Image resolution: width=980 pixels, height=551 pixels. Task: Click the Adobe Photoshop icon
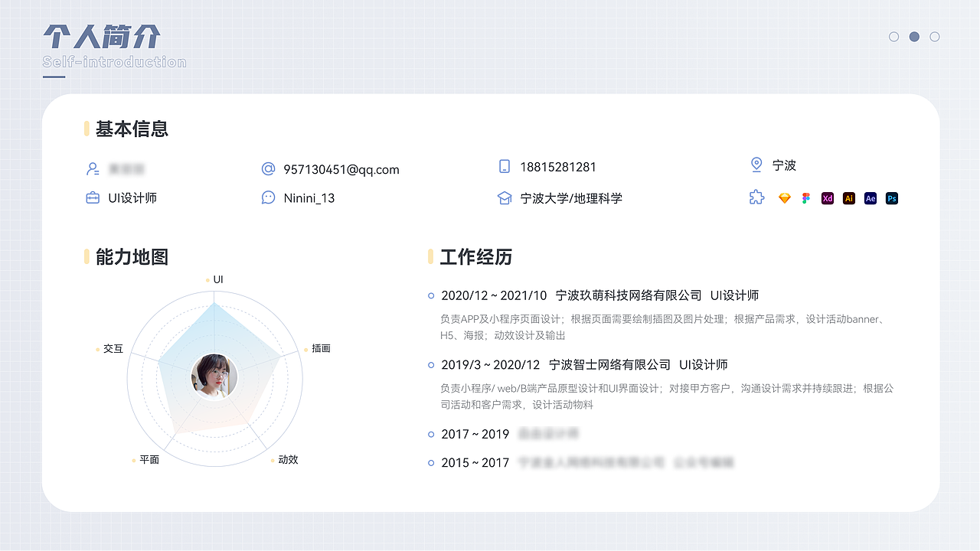point(891,197)
